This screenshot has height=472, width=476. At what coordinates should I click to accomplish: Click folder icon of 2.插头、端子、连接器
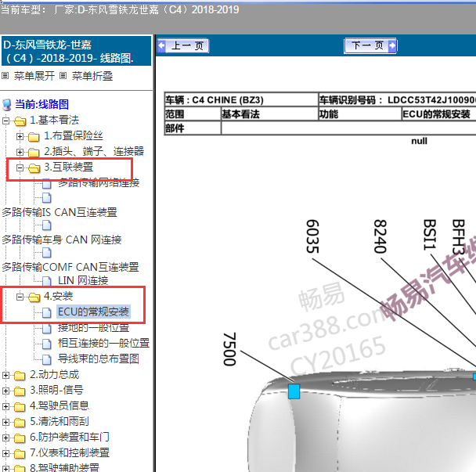click(34, 153)
